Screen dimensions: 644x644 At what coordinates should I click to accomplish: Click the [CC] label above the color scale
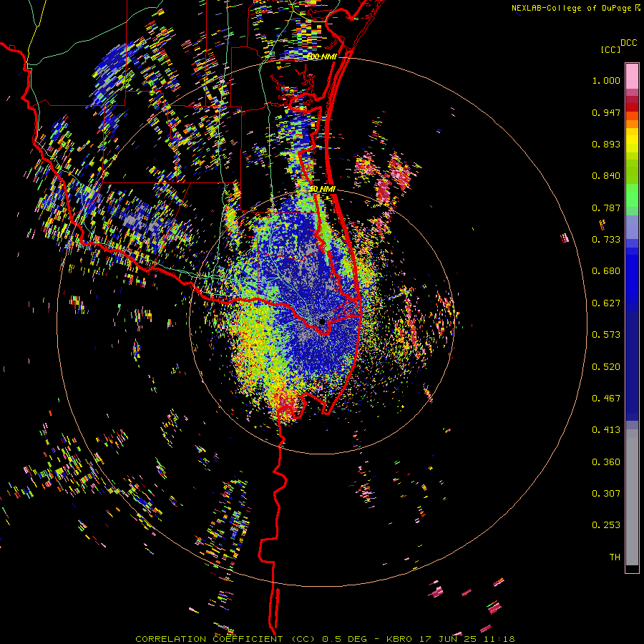click(x=610, y=49)
